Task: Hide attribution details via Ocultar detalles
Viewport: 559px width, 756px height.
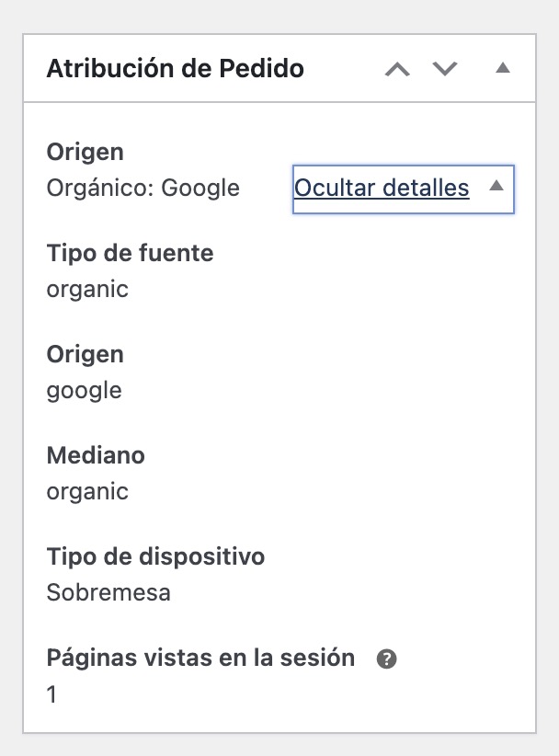Action: pos(380,189)
